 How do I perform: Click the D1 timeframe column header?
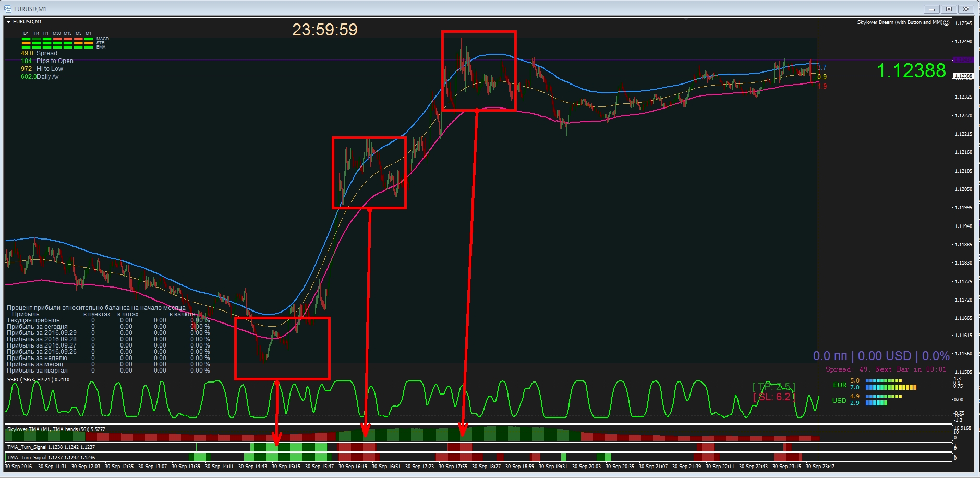(x=26, y=33)
